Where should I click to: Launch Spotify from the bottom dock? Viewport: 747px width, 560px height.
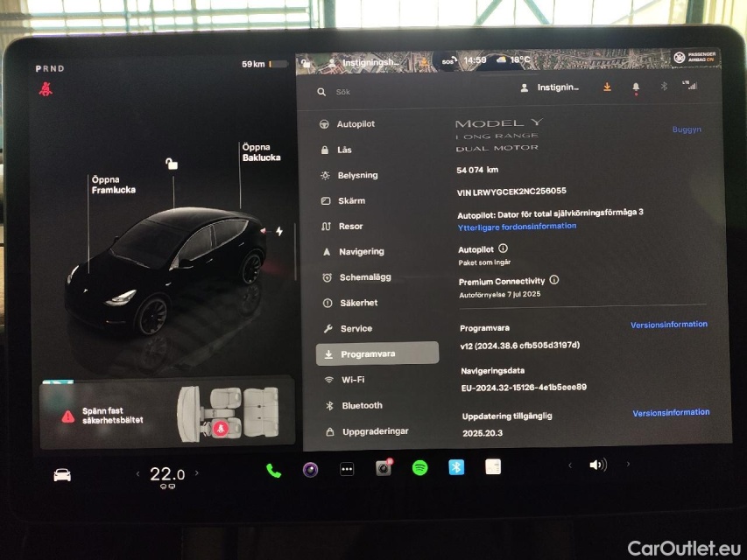tap(419, 468)
